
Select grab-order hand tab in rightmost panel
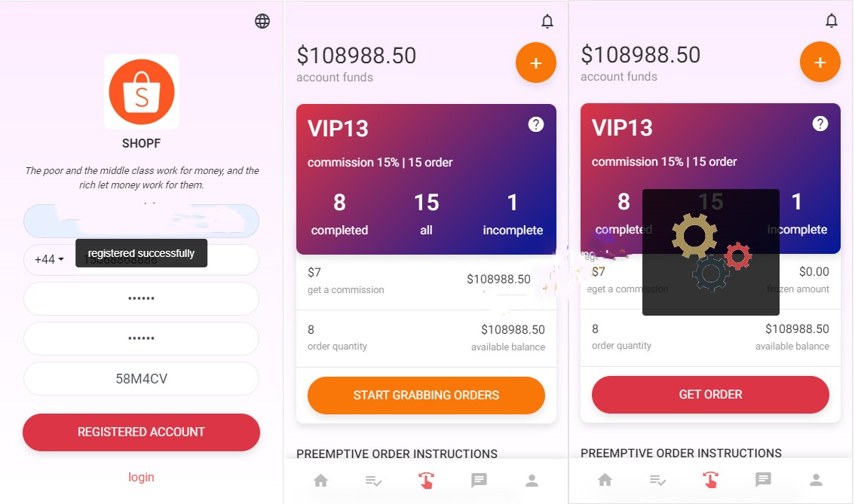tap(710, 479)
